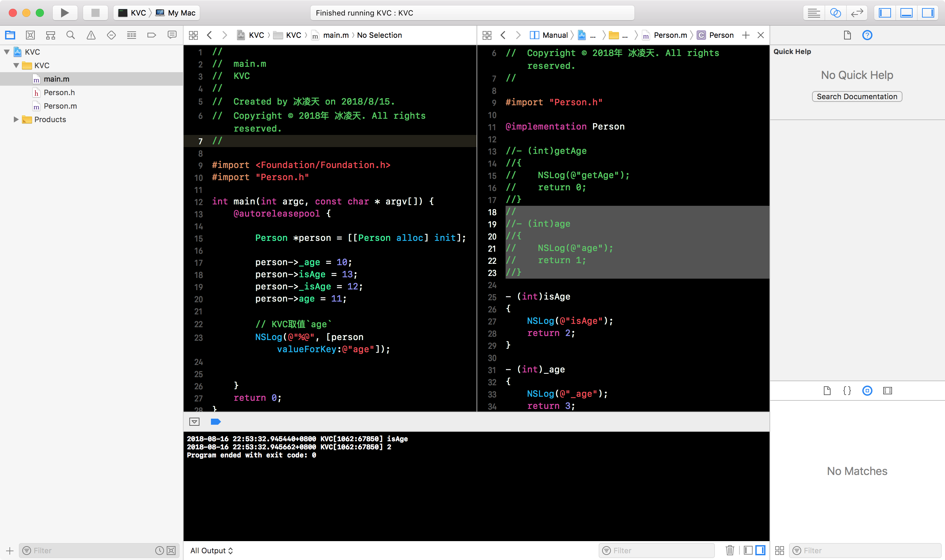Open the Breakpoint navigator icon

[152, 35]
